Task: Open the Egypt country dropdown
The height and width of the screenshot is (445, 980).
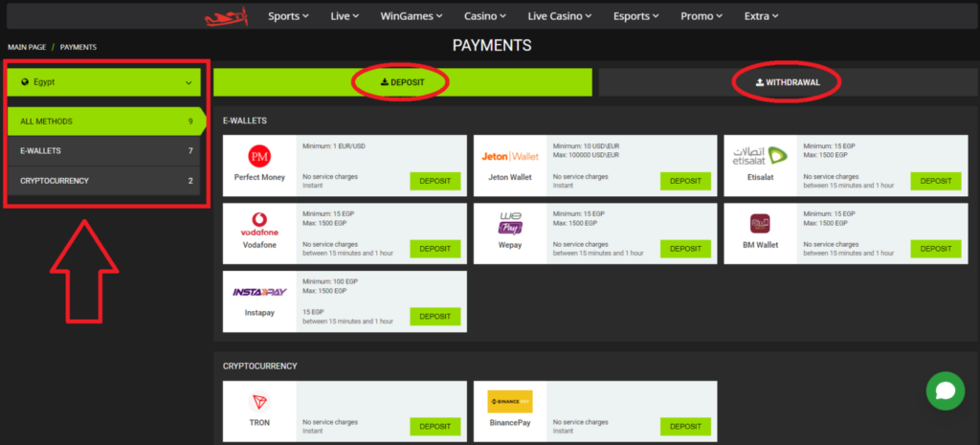Action: pyautogui.click(x=103, y=82)
